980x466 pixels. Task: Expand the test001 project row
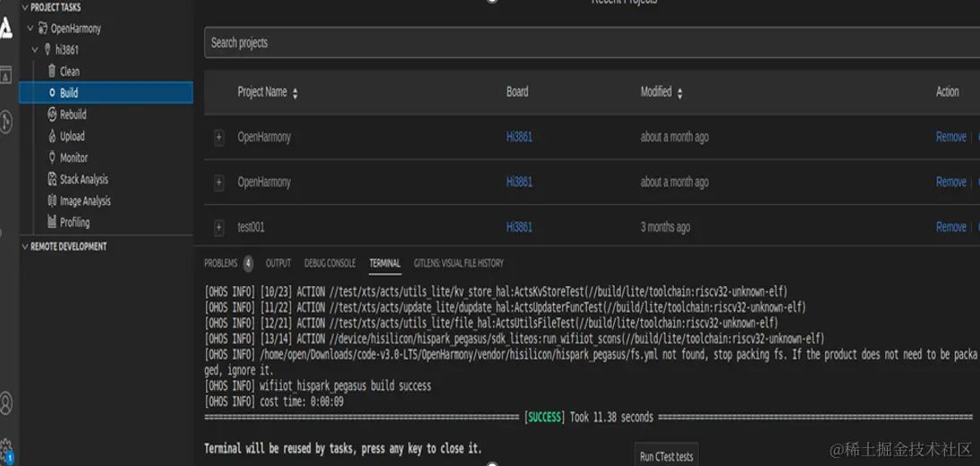[x=218, y=227]
